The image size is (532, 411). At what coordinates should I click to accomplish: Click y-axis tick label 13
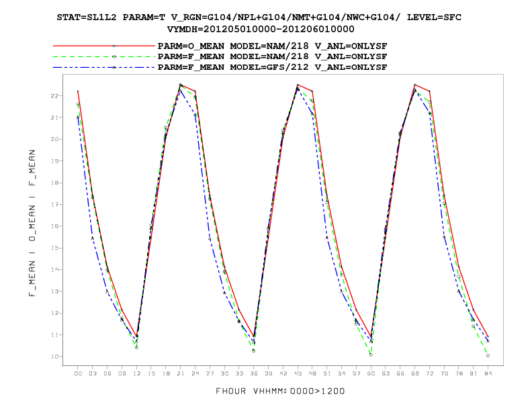[x=54, y=291]
